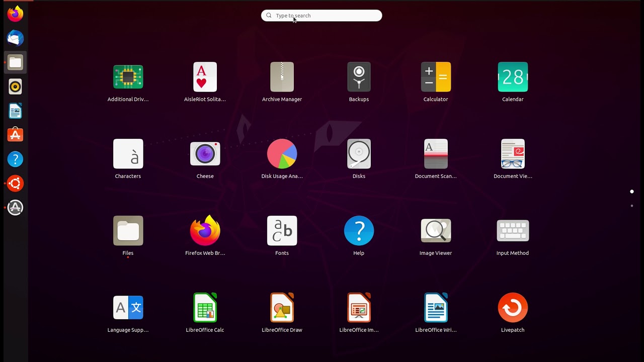The height and width of the screenshot is (362, 644).
Task: Open the Calendar app
Action: pos(513,77)
